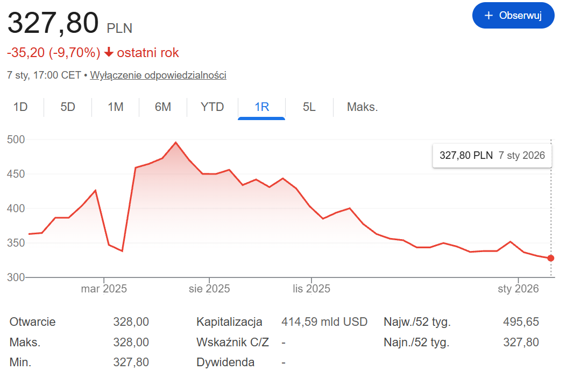Show the 5L five-year tab
Image resolution: width=588 pixels, height=384 pixels.
[309, 107]
